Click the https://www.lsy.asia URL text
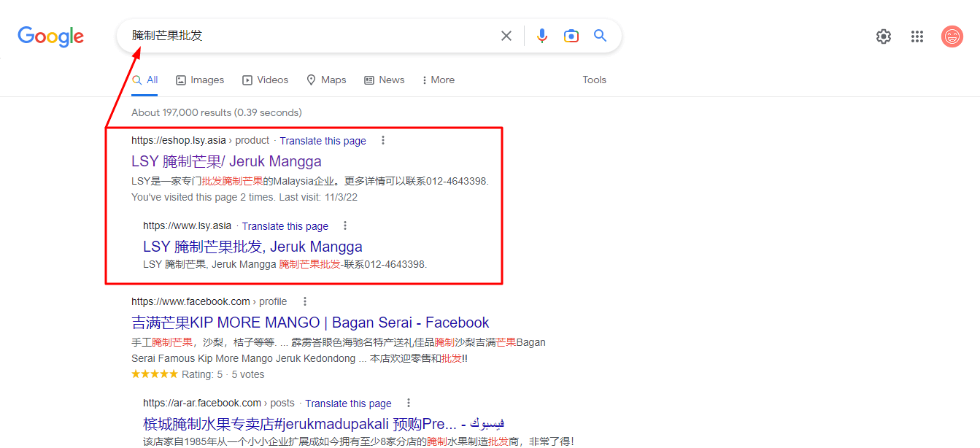This screenshot has height=448, width=980. pyautogui.click(x=187, y=225)
